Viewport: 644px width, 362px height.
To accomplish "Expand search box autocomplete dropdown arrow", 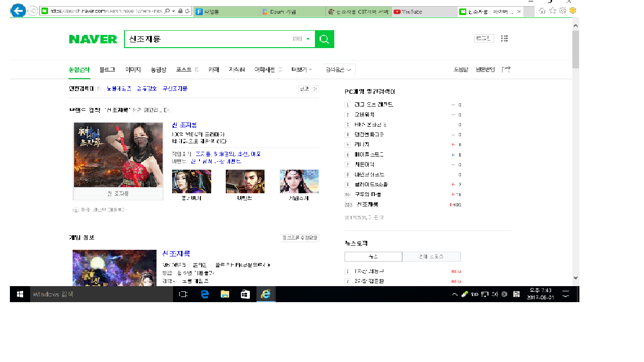I will click(308, 39).
